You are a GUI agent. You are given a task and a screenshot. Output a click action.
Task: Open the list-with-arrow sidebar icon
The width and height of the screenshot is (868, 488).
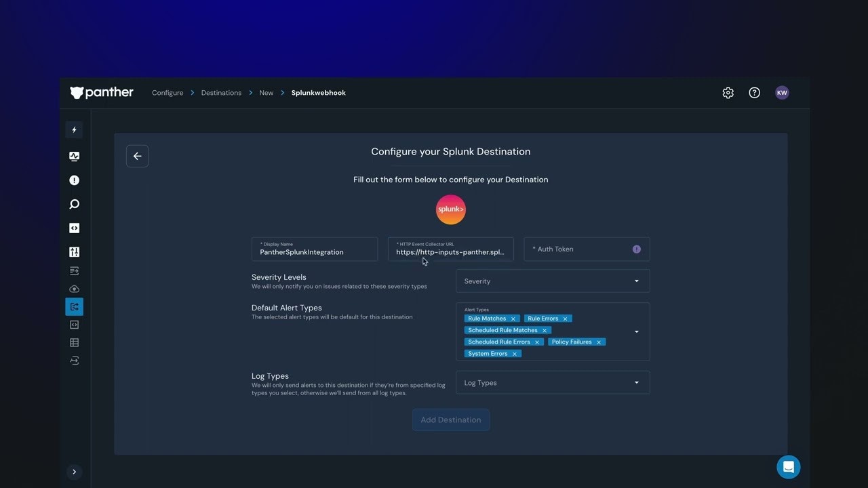pos(75,271)
